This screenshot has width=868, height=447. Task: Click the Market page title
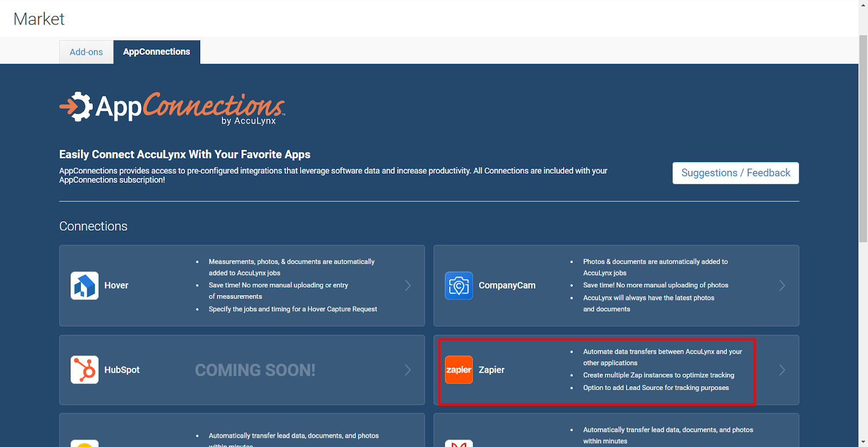click(x=39, y=19)
